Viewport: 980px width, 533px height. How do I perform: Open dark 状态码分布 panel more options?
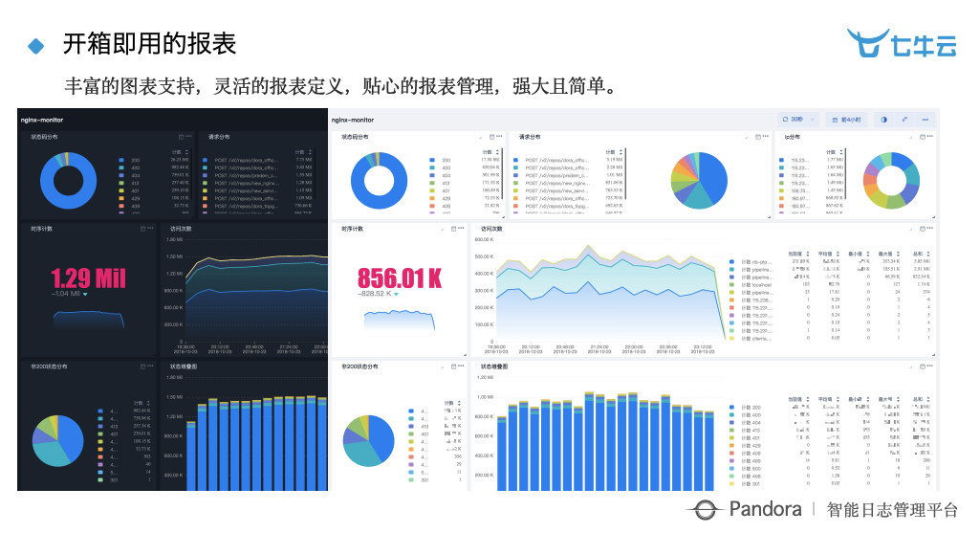188,137
